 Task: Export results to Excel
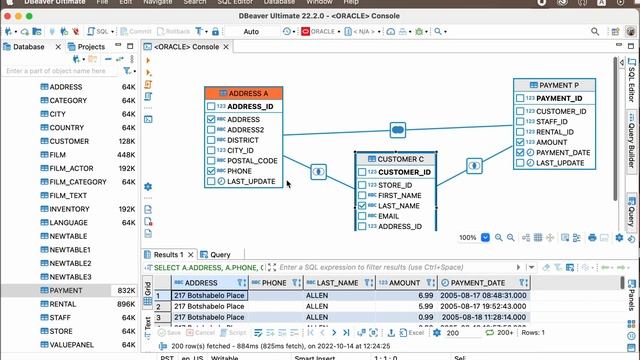pos(412,333)
